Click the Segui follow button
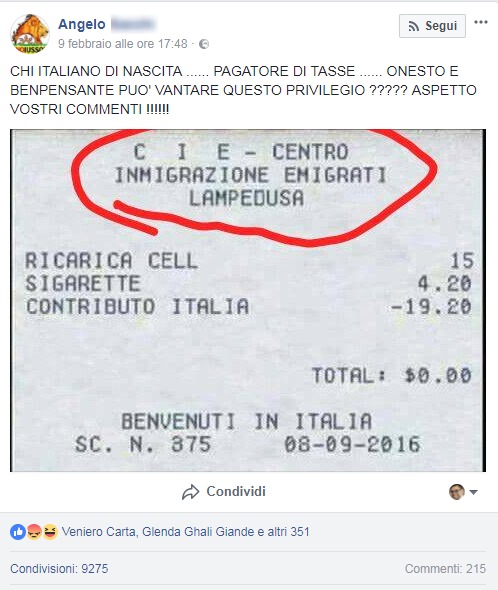 point(432,26)
